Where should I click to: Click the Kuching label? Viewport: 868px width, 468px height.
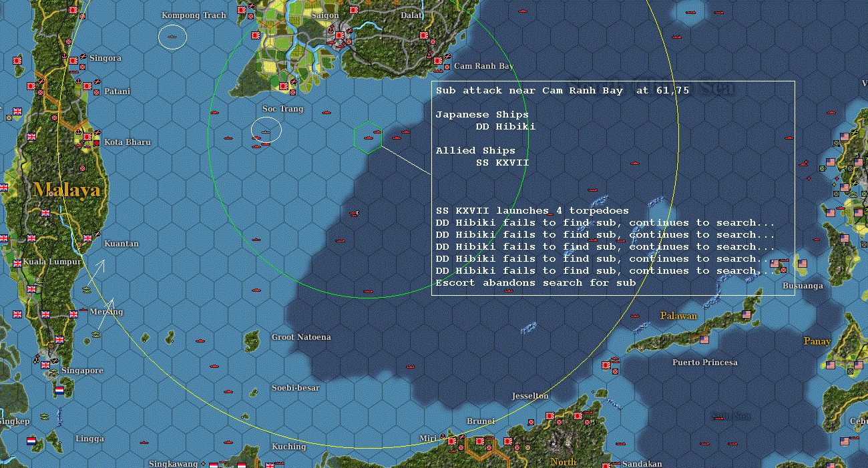[x=288, y=447]
